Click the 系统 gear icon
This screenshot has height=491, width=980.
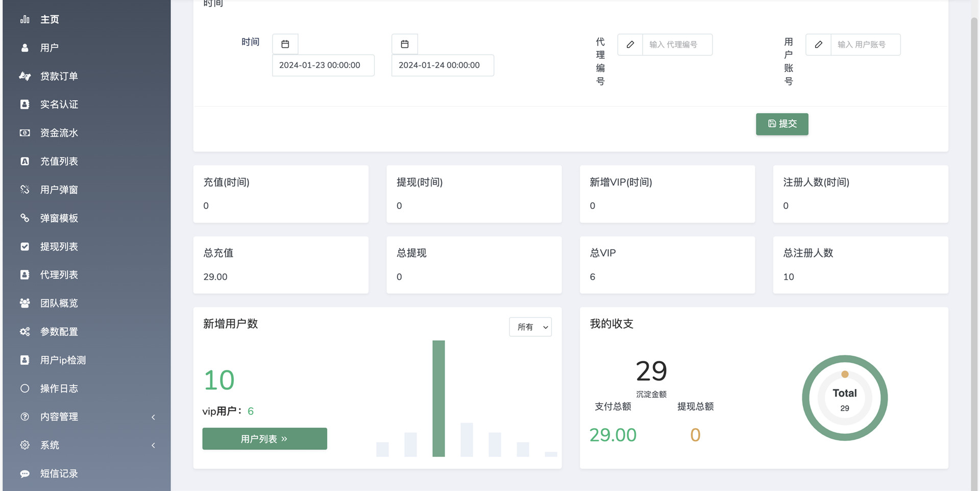24,445
